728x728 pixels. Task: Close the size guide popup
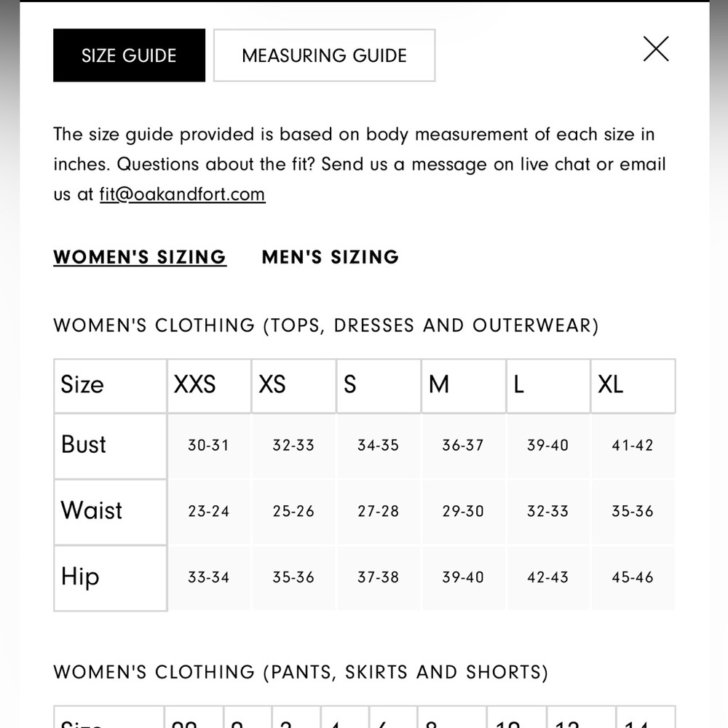(x=656, y=49)
